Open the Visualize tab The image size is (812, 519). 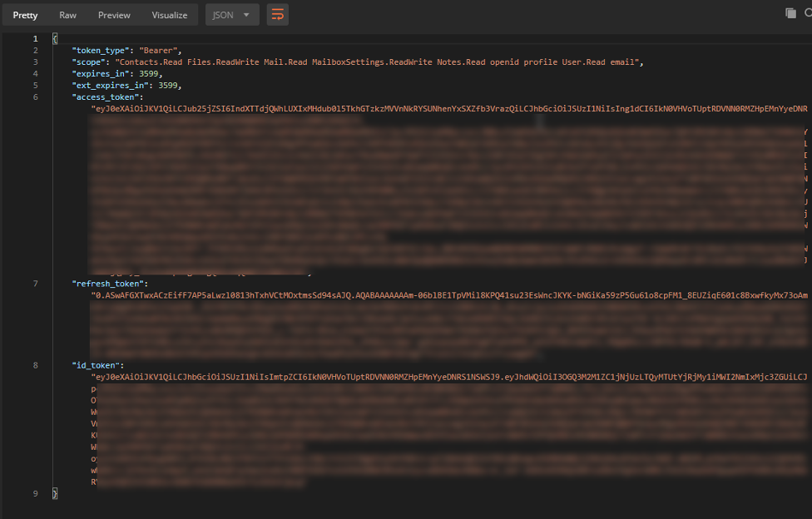tap(170, 15)
